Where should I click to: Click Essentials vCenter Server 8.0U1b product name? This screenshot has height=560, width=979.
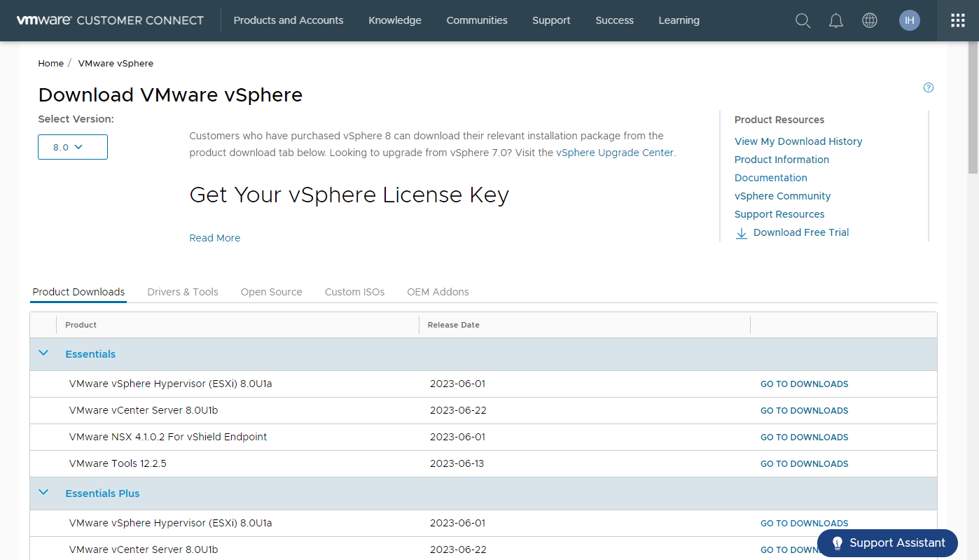[x=144, y=410]
